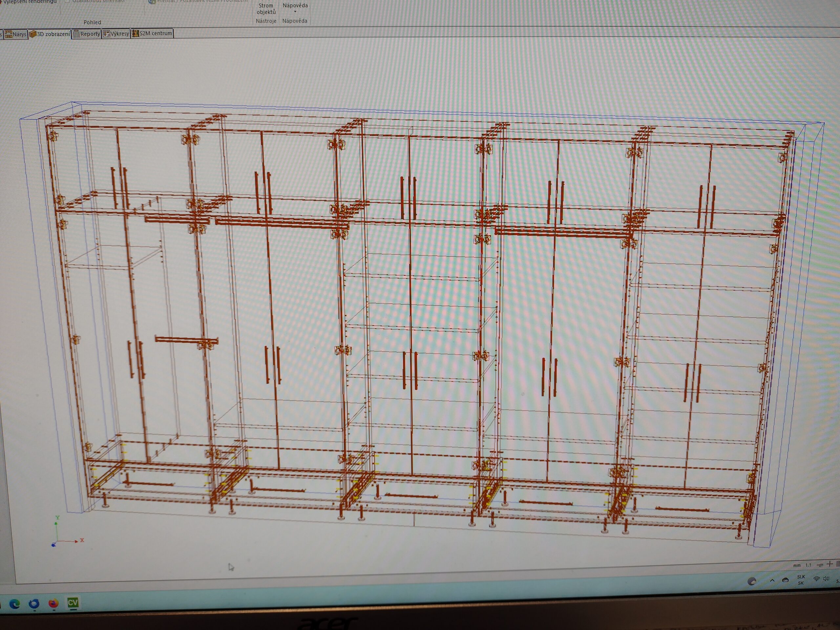Viewport: 840px width, 630px height.
Task: Expand the Nápověda dropdown
Action: pyautogui.click(x=295, y=8)
